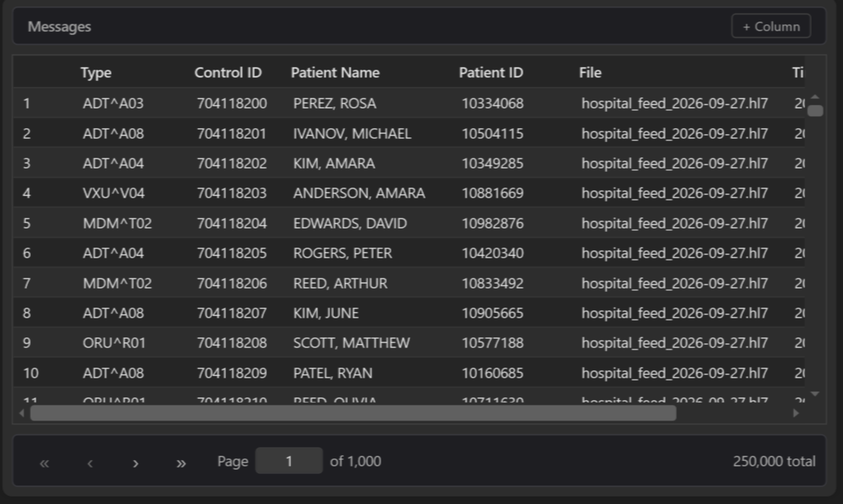The width and height of the screenshot is (843, 504).
Task: Advance to the next page of messages
Action: (x=135, y=463)
